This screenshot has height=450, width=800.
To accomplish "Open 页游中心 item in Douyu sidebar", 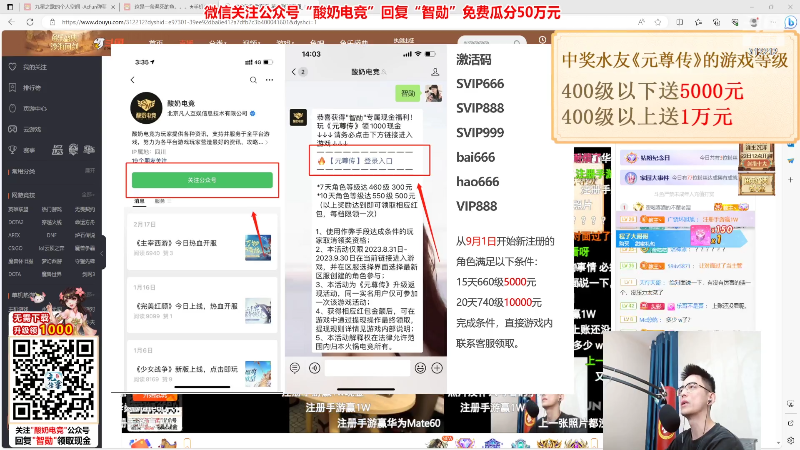I will [29, 108].
